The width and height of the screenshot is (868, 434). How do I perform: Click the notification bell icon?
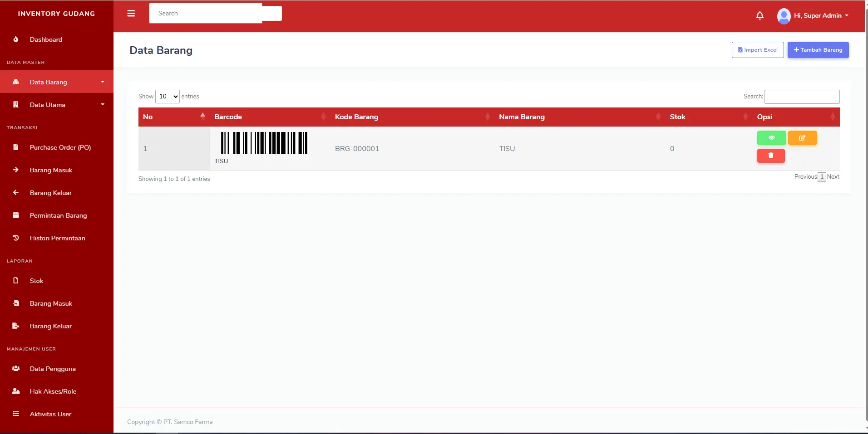(x=759, y=16)
